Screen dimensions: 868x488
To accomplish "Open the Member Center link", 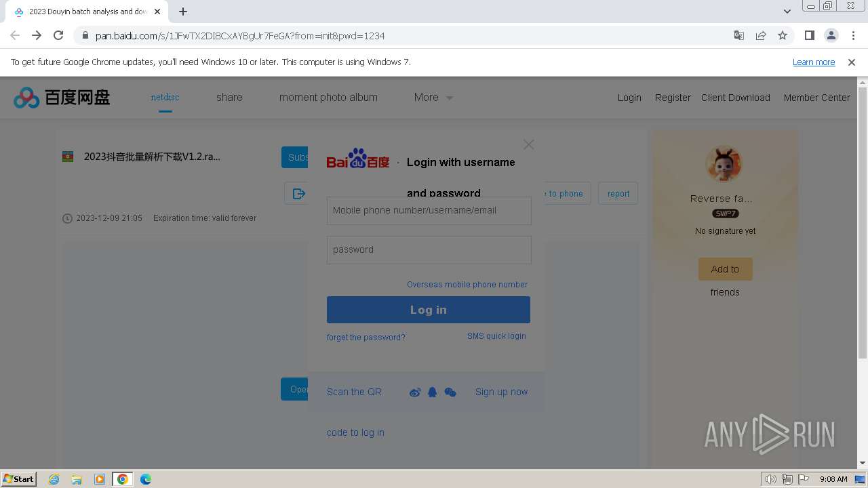I will [816, 98].
